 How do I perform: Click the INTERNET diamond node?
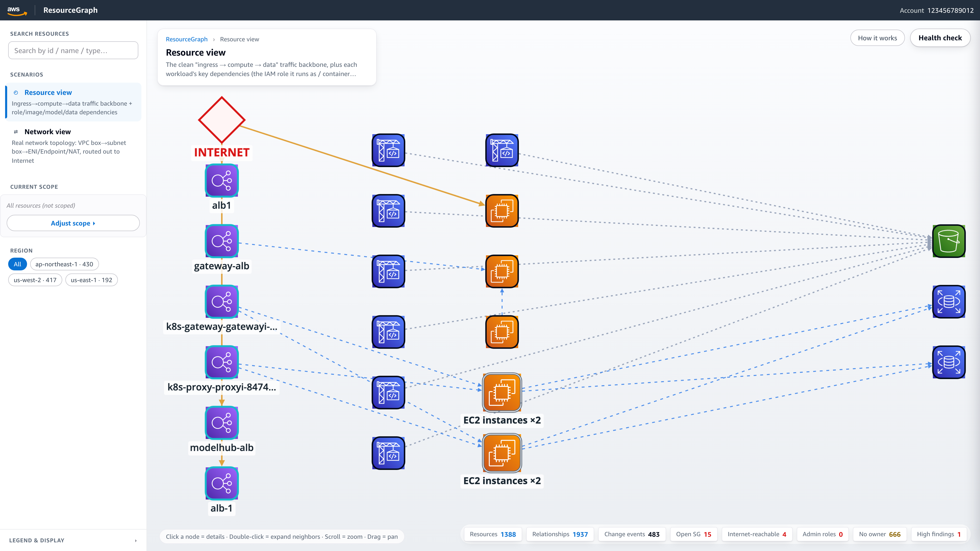[222, 120]
